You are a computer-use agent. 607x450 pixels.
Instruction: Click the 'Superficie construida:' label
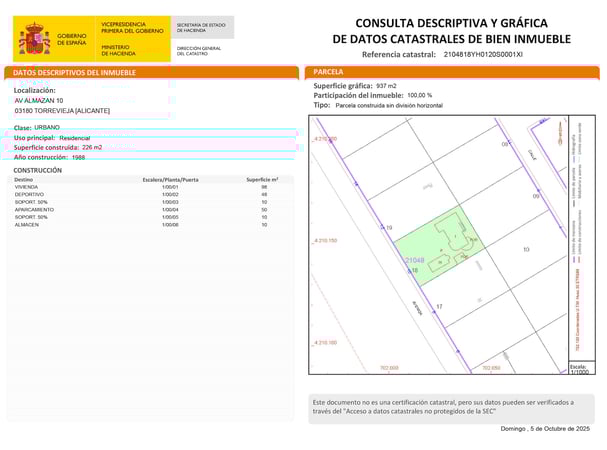(46, 148)
